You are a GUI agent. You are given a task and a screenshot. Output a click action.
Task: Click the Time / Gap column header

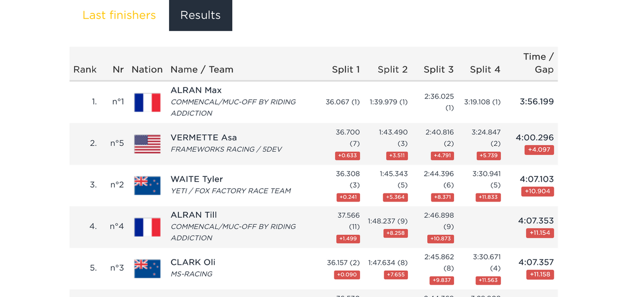pos(538,63)
